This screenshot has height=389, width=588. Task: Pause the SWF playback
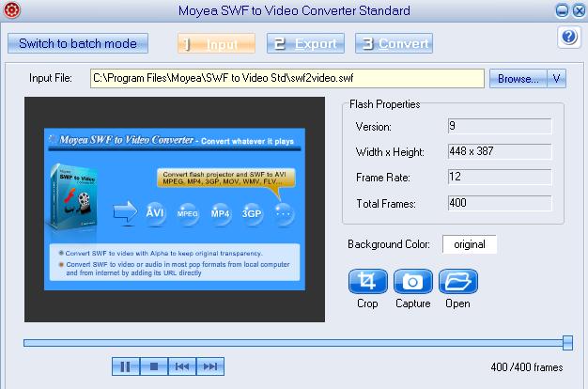126,366
